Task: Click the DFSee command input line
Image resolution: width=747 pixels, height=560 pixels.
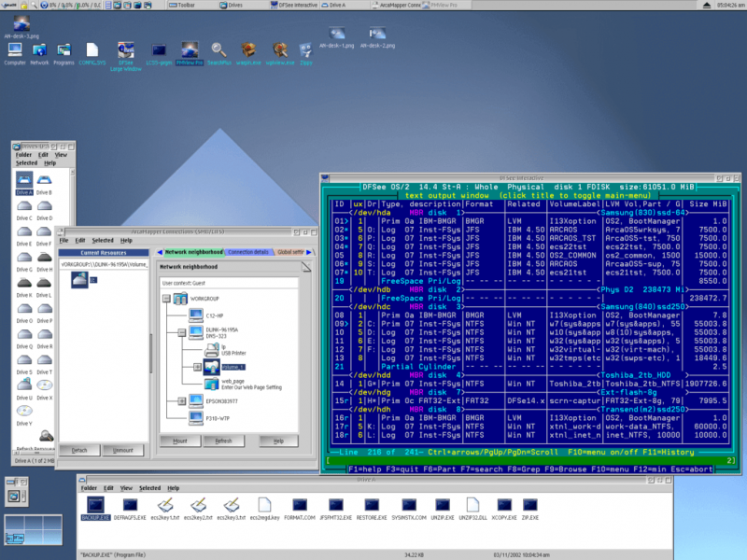Action: point(531,460)
